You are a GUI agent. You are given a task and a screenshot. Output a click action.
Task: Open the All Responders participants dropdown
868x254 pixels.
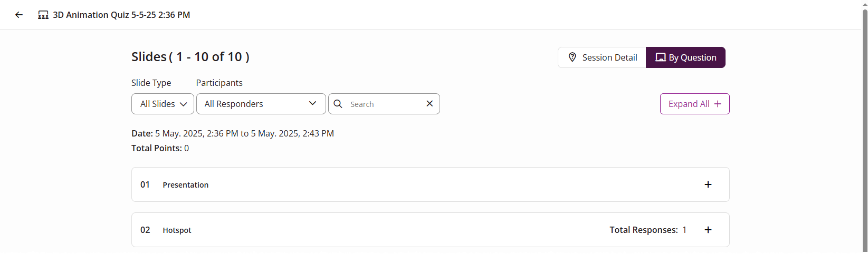pos(261,104)
